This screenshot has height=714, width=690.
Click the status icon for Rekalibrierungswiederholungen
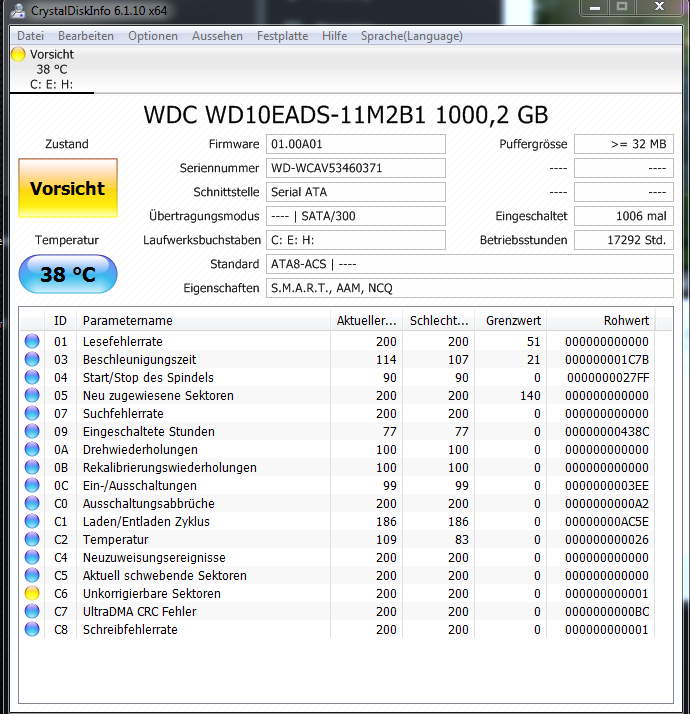32,467
